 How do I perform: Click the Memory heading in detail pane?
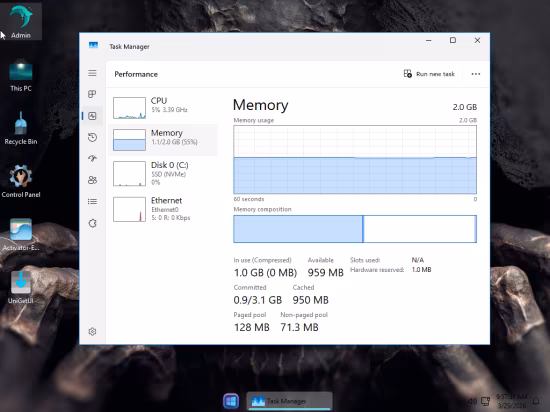[x=261, y=105]
